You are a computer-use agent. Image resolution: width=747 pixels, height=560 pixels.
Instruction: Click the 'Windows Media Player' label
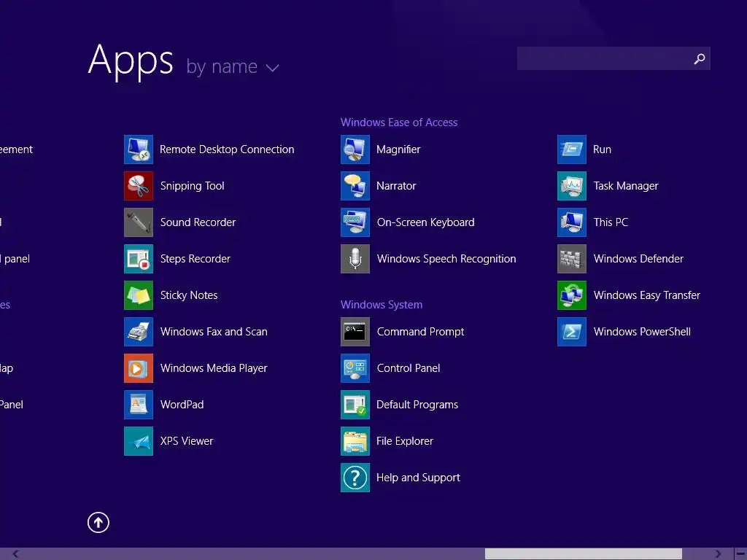pos(214,368)
